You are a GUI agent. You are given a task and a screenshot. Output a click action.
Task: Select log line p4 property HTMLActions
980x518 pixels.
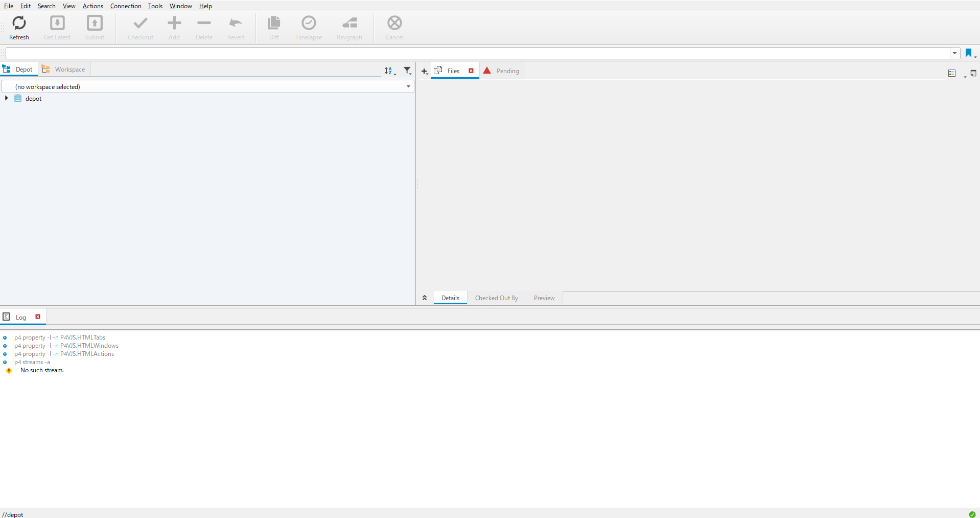64,354
